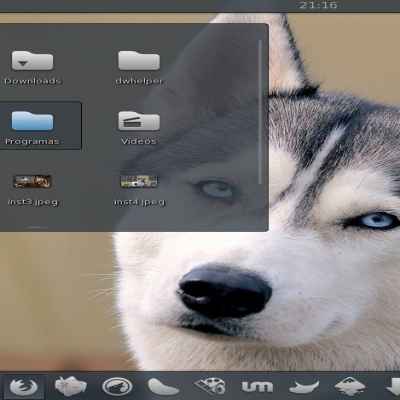The image size is (400, 400).
Task: Open the wolf circle icon in dock
Action: (117, 387)
